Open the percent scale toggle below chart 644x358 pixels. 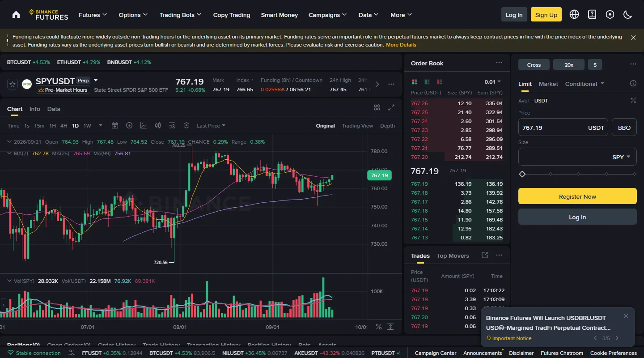click(379, 327)
